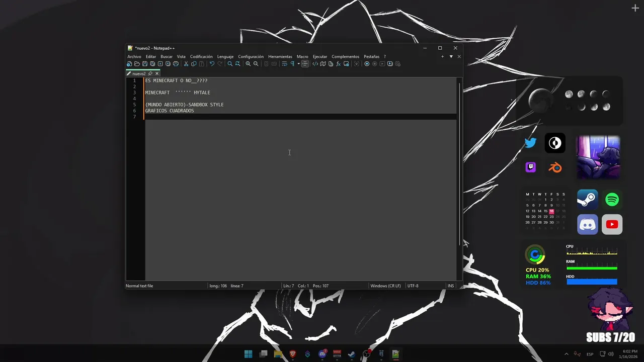Open the Twitch desktop widget icon
Screen dimensions: 644x362
click(x=530, y=167)
